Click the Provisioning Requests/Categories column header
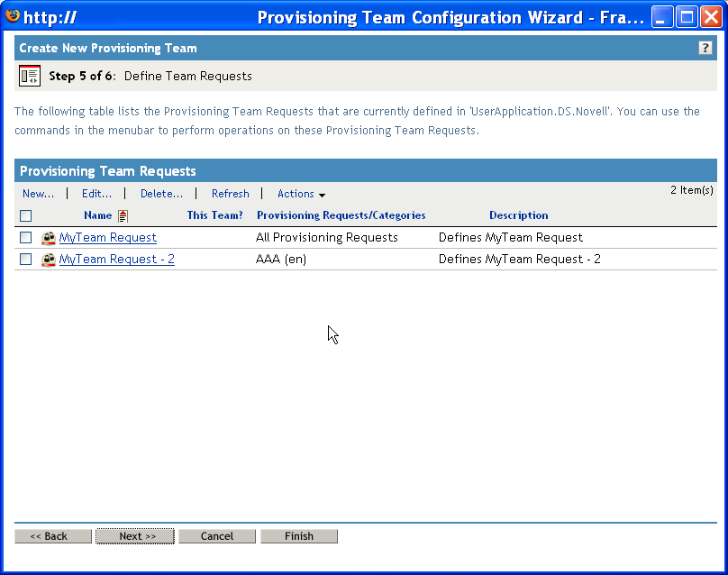 coord(341,215)
